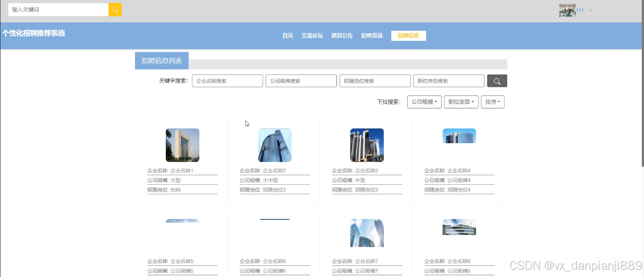The image size is (644, 277).
Task: Click text 公司规模8
Action: 459,271
